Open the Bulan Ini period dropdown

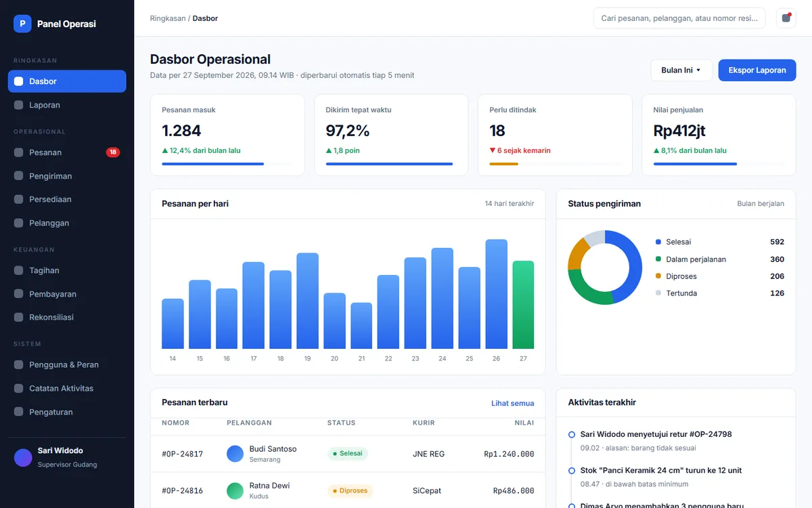[x=681, y=70]
